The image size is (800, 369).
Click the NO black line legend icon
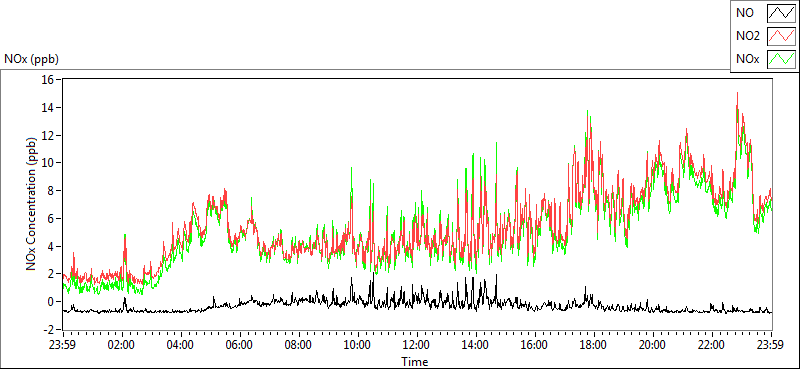tap(781, 14)
